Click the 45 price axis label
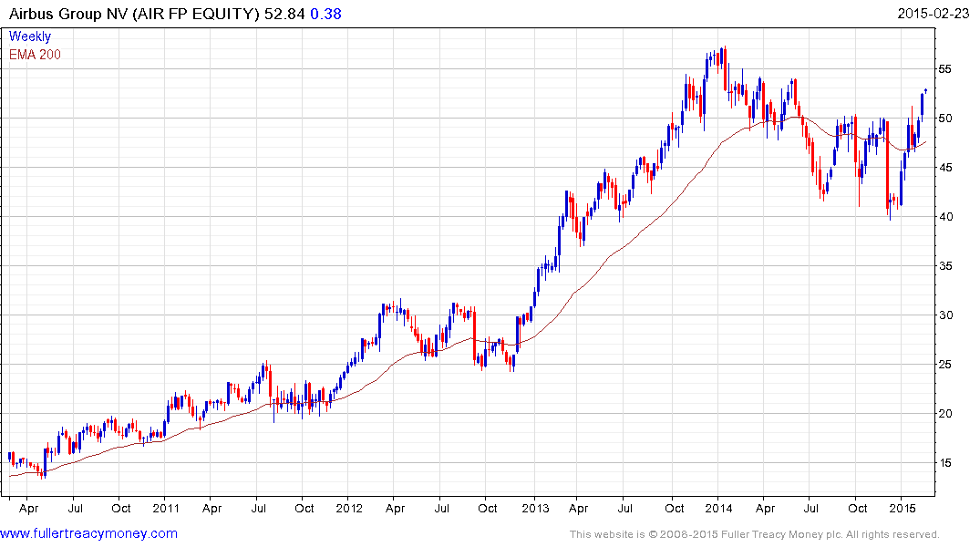Image resolution: width=980 pixels, height=547 pixels. pyautogui.click(x=944, y=168)
